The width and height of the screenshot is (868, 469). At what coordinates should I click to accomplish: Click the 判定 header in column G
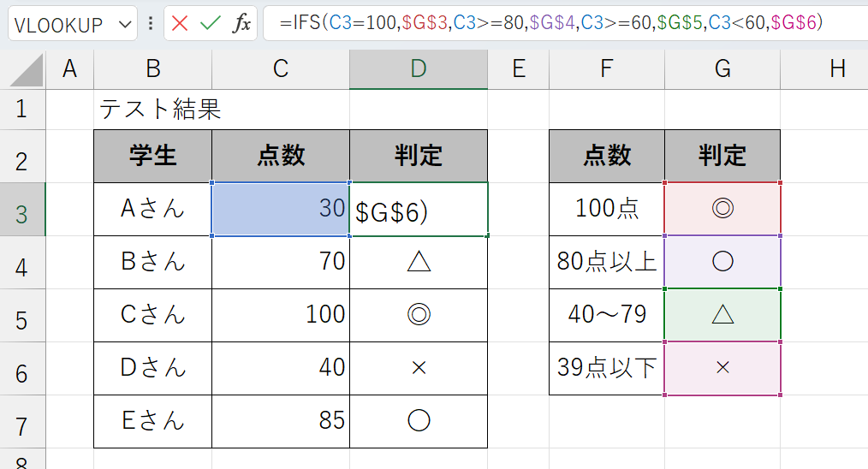[722, 156]
